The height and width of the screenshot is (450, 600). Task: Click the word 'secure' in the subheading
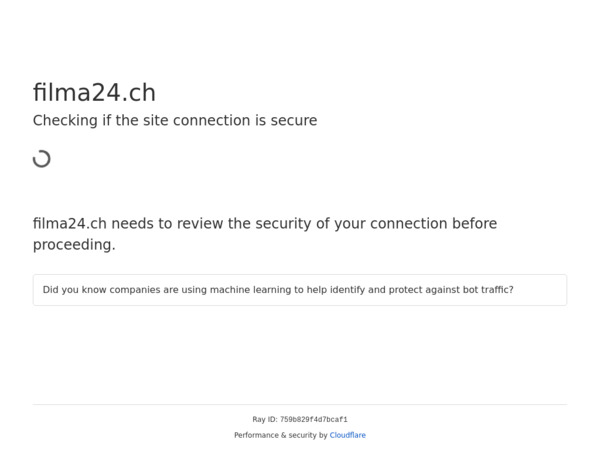pos(294,121)
